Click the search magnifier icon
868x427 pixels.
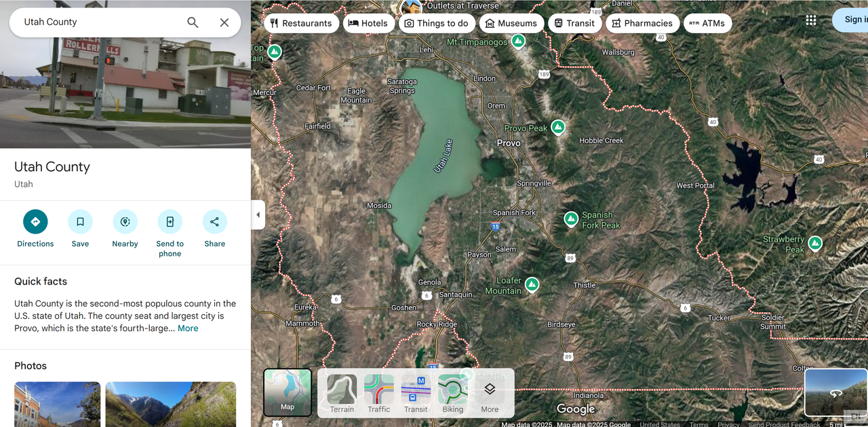193,22
